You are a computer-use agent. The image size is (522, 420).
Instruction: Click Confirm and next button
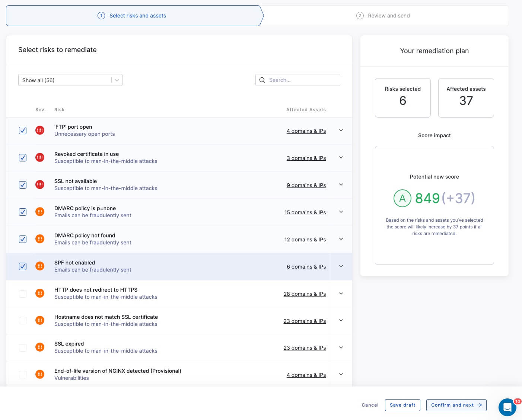pyautogui.click(x=456, y=405)
